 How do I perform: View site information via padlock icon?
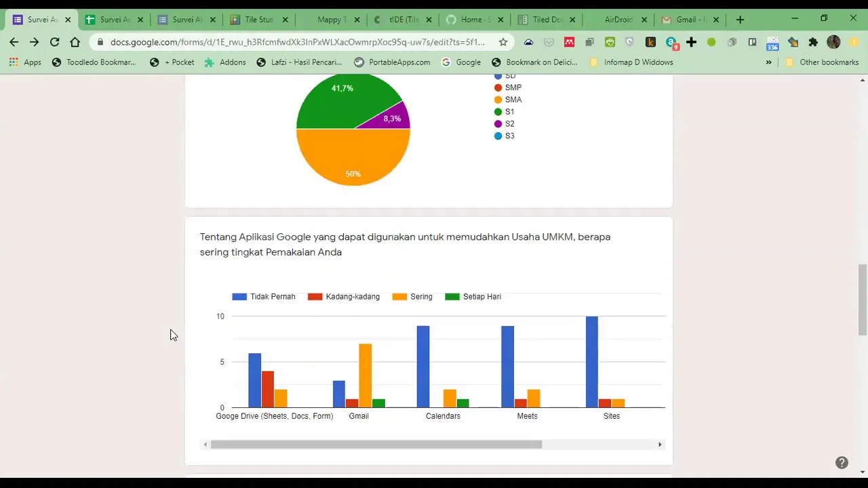100,42
